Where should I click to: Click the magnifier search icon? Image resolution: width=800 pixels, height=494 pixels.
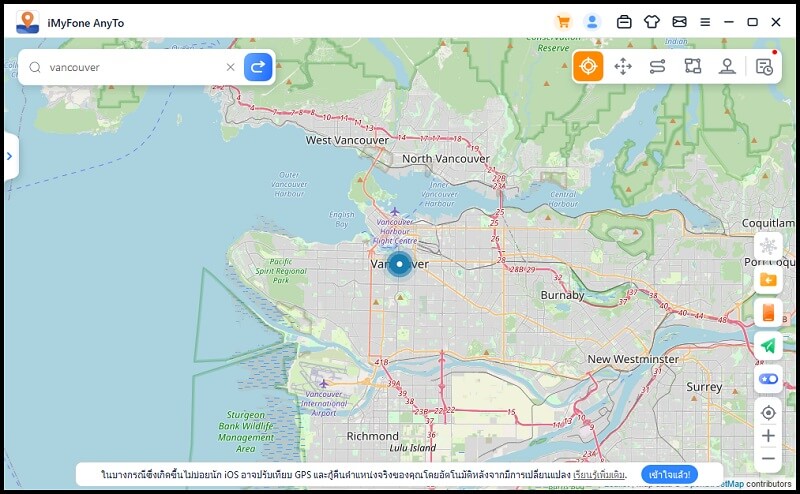[35, 67]
